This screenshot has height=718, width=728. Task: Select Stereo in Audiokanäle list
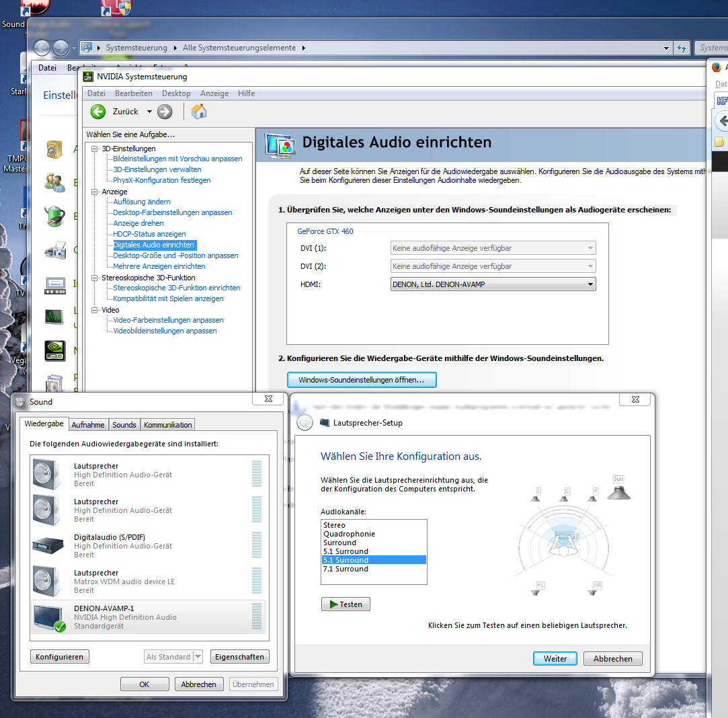coord(374,525)
